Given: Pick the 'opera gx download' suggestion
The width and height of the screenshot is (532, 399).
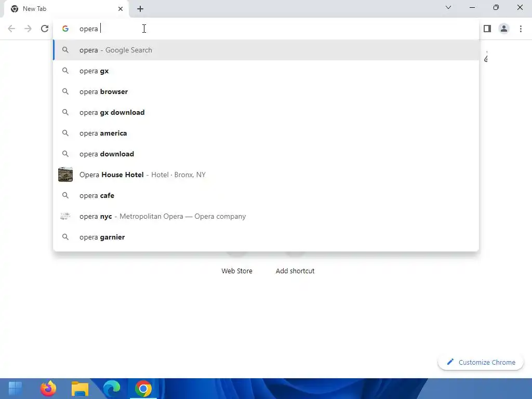Looking at the screenshot, I should 266,112.
